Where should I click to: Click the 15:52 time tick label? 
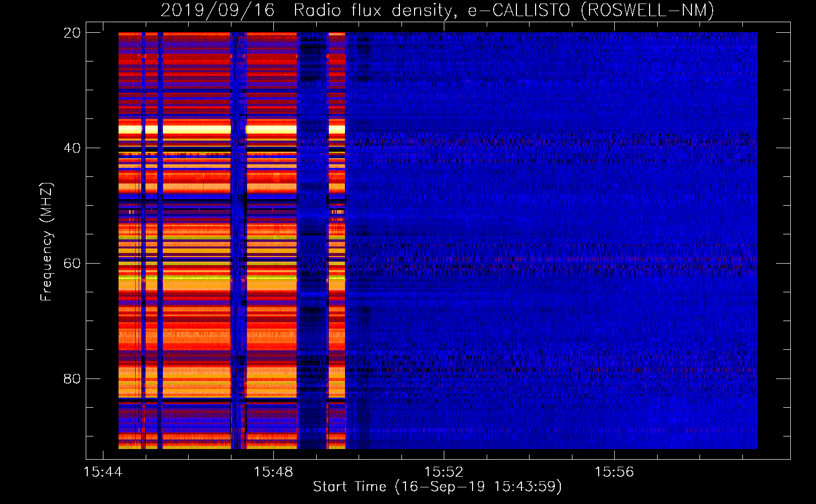pos(444,472)
